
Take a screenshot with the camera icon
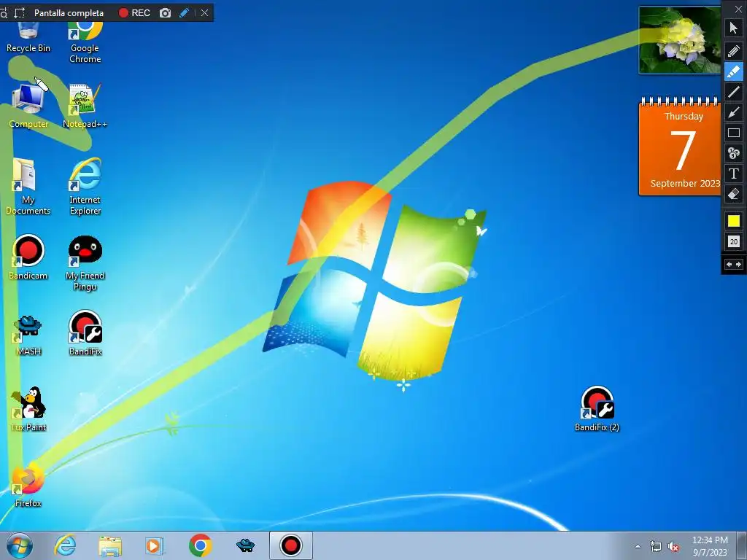point(165,13)
